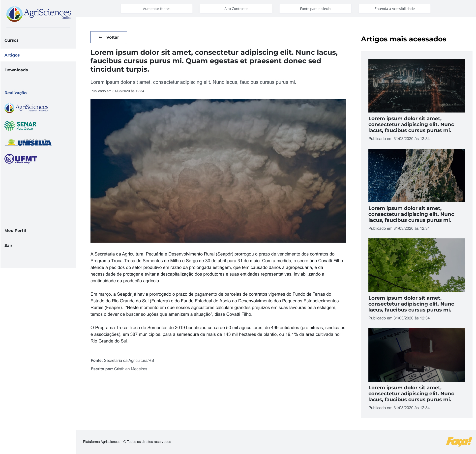Screen dimensions: 476x454
Task: Click the SENAR Mato Grosso logo
Action: coord(21,126)
